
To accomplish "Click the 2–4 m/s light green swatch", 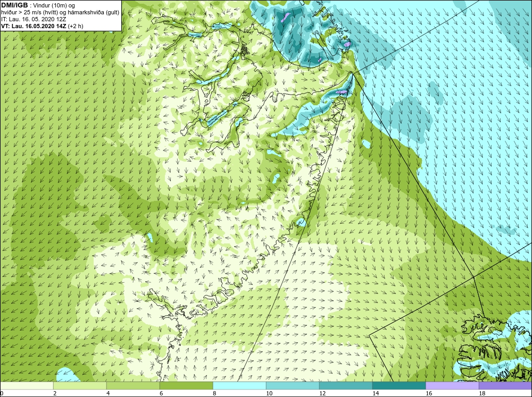I will coord(80,386).
